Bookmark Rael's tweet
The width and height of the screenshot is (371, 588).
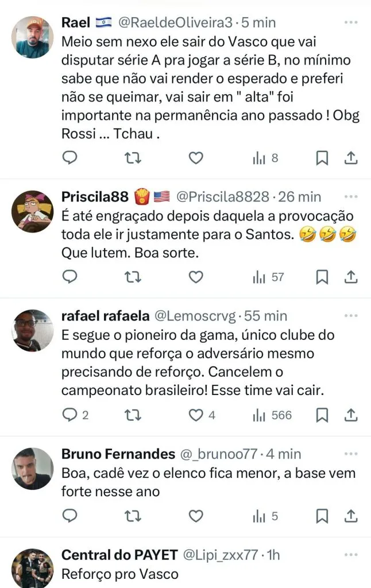click(x=323, y=157)
